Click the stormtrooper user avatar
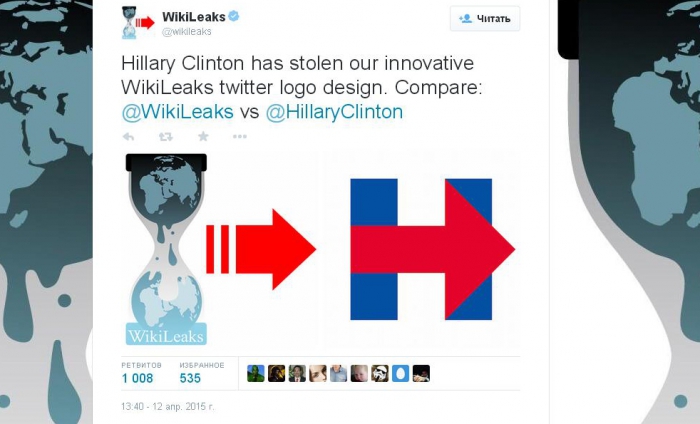This screenshot has height=424, width=700. point(380,374)
